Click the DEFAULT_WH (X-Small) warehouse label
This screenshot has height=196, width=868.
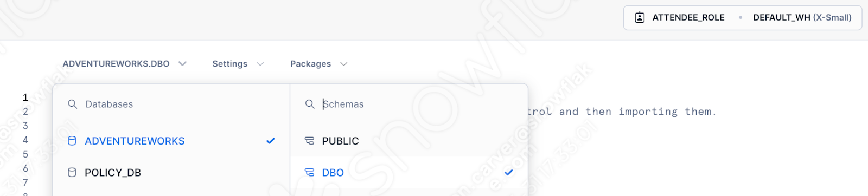click(802, 17)
